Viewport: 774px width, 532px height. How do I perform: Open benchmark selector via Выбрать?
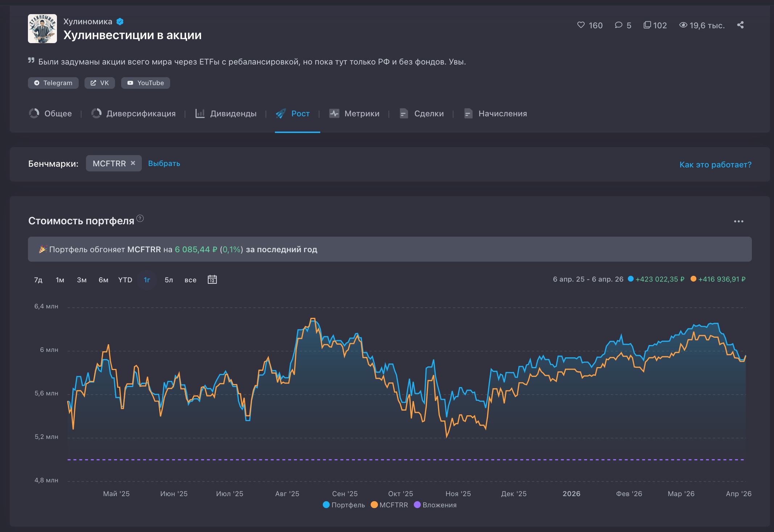(164, 163)
